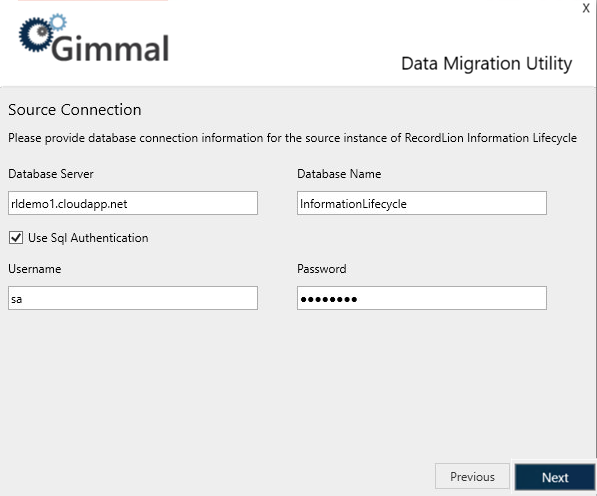597x496 pixels.
Task: Select the rldemo1.cloudapp.net server text
Action: [69, 204]
